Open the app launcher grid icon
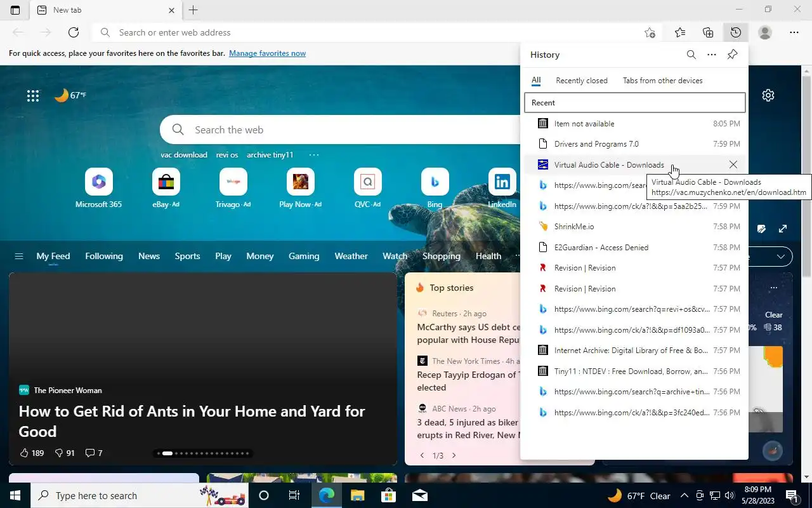 tap(33, 96)
